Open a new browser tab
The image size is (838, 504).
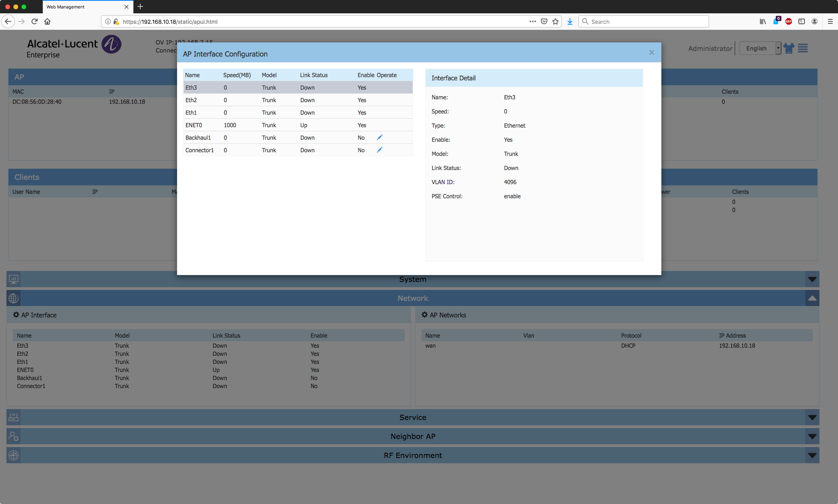pyautogui.click(x=140, y=7)
